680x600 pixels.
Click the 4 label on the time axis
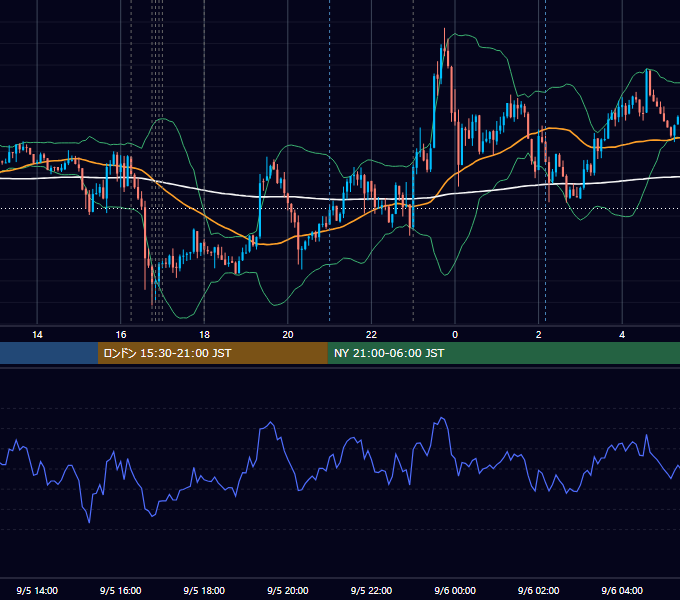point(622,335)
